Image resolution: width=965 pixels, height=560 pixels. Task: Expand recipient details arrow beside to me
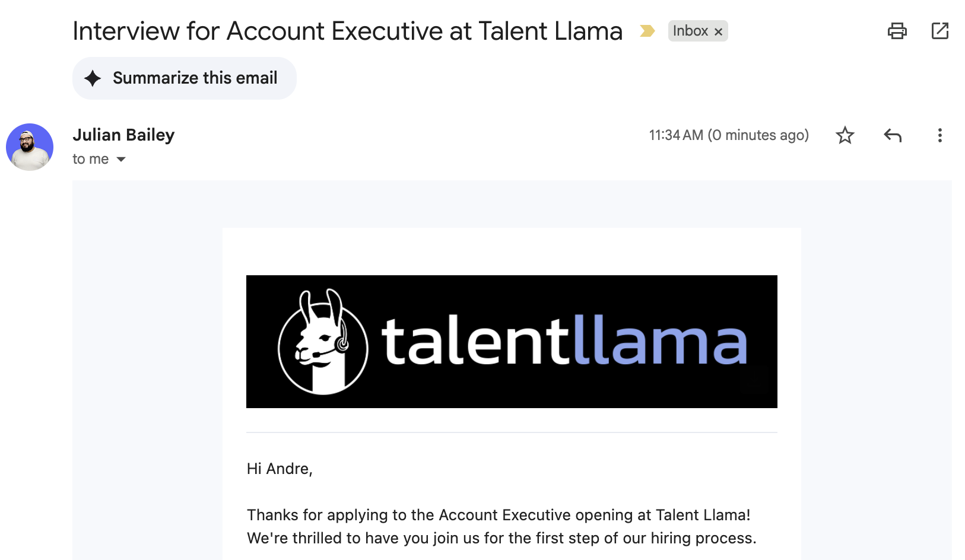[121, 159]
